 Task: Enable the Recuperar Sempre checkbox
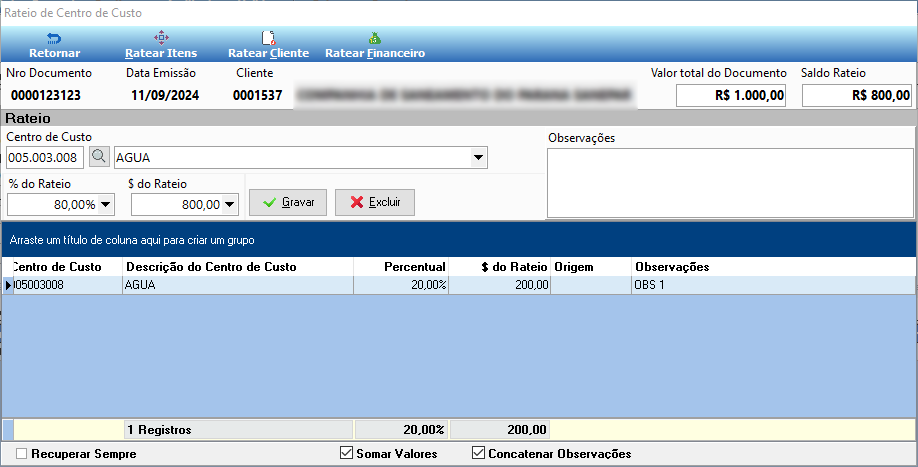[22, 454]
